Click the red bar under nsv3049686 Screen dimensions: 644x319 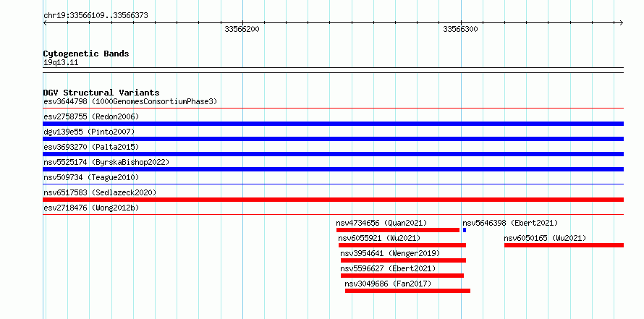[x=407, y=291]
